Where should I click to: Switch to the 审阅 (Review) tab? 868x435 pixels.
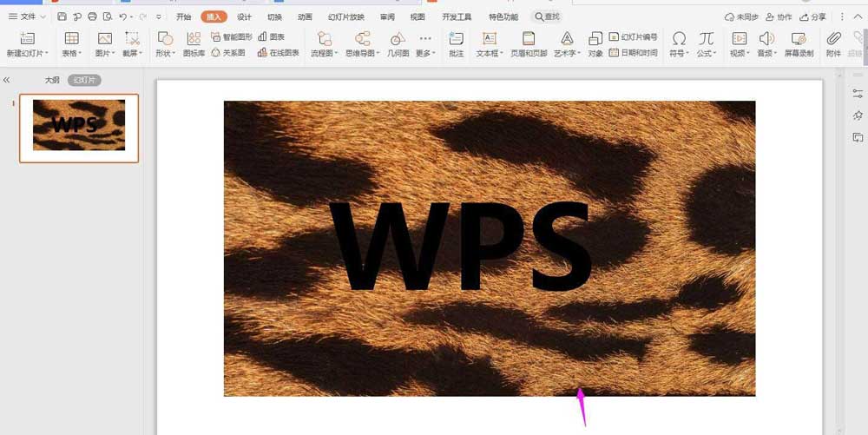387,16
